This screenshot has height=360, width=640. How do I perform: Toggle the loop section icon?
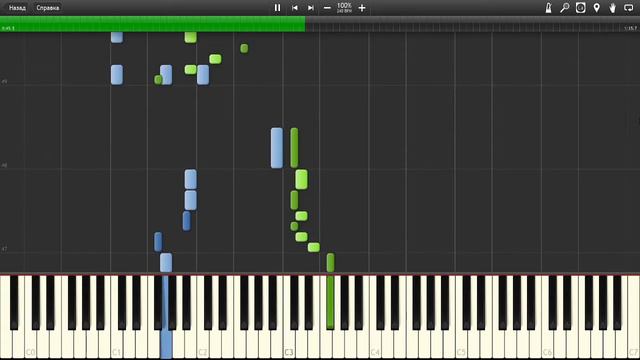(629, 8)
